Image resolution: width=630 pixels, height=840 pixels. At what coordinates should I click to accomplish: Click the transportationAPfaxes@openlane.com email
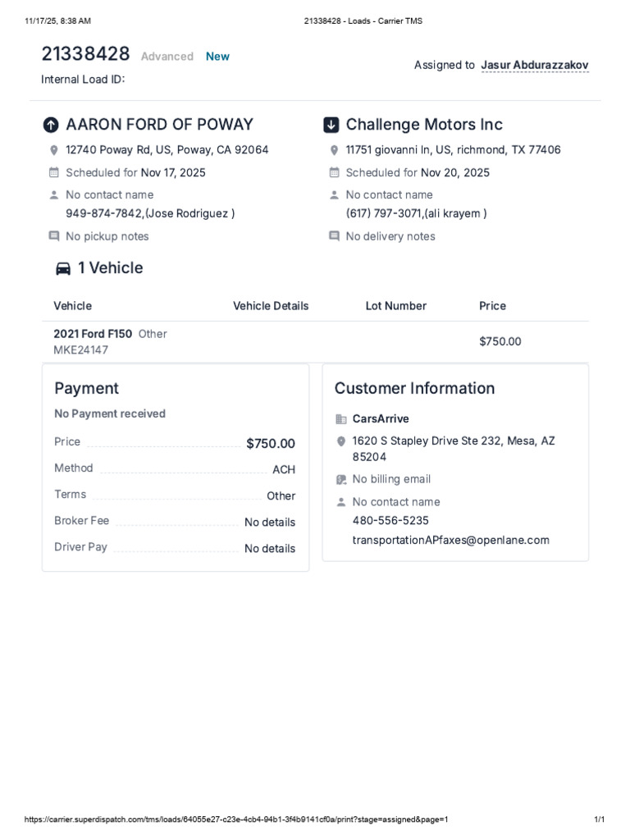450,540
